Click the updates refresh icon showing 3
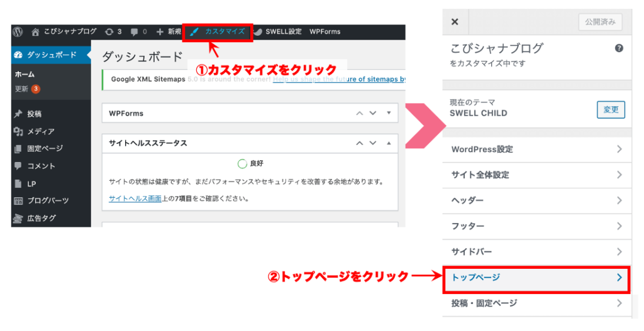 click(109, 31)
